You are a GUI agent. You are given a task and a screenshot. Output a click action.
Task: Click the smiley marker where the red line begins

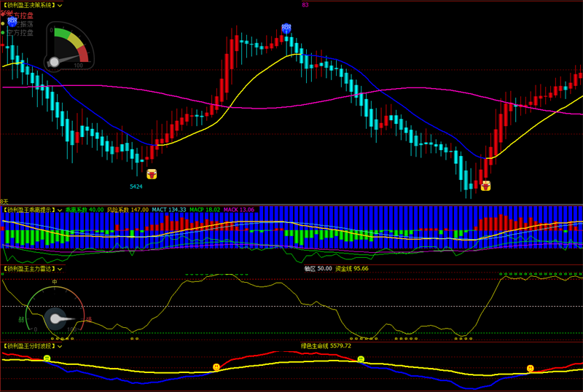[216, 367]
